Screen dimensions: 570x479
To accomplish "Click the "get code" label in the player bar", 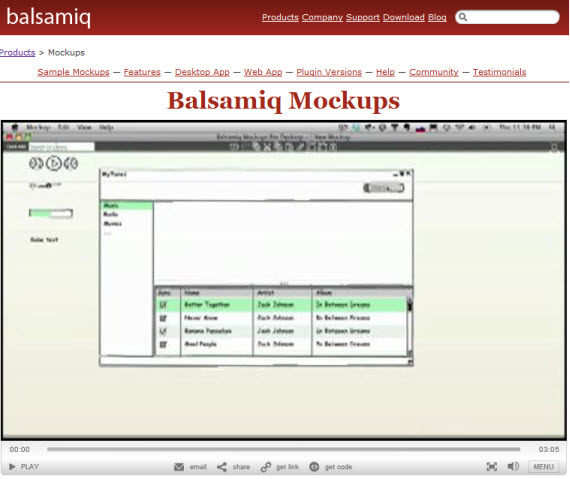I will coord(338,467).
